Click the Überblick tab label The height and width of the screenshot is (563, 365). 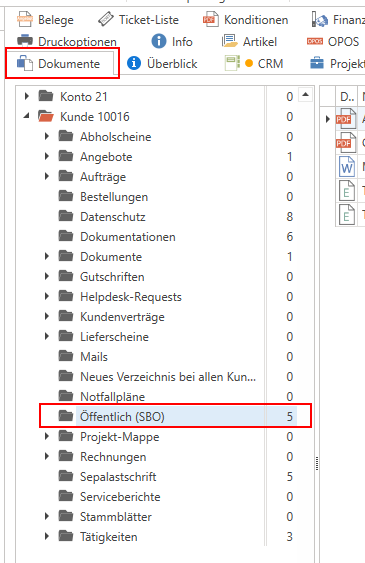(x=172, y=64)
